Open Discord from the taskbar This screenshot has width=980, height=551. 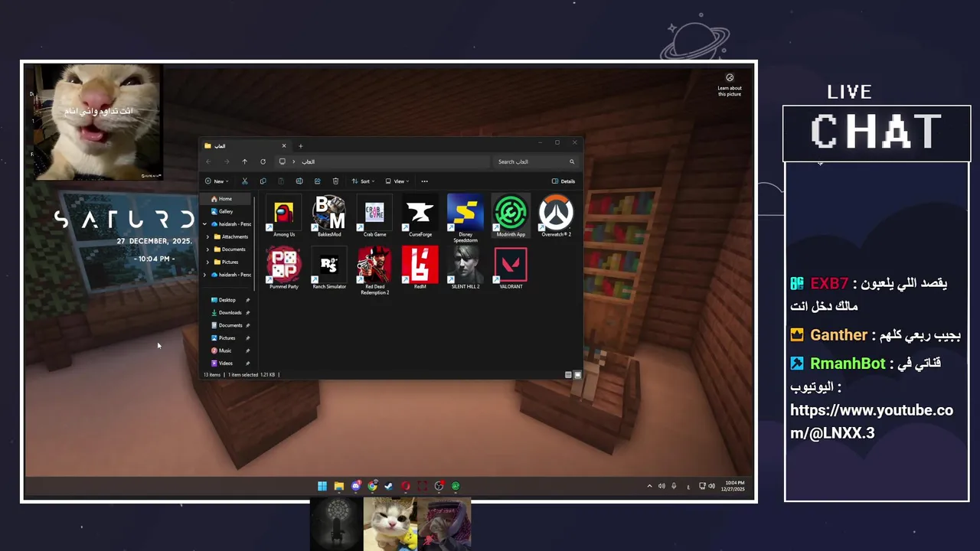coord(356,486)
